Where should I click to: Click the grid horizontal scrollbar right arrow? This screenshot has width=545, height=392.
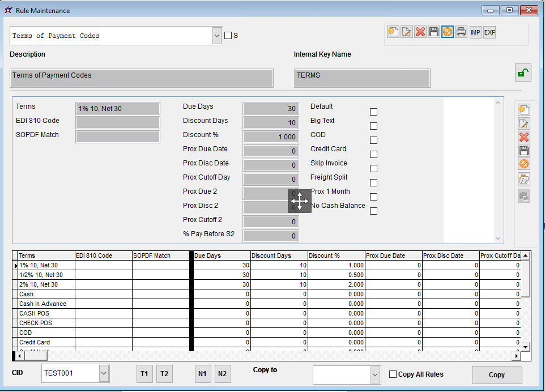pos(516,356)
